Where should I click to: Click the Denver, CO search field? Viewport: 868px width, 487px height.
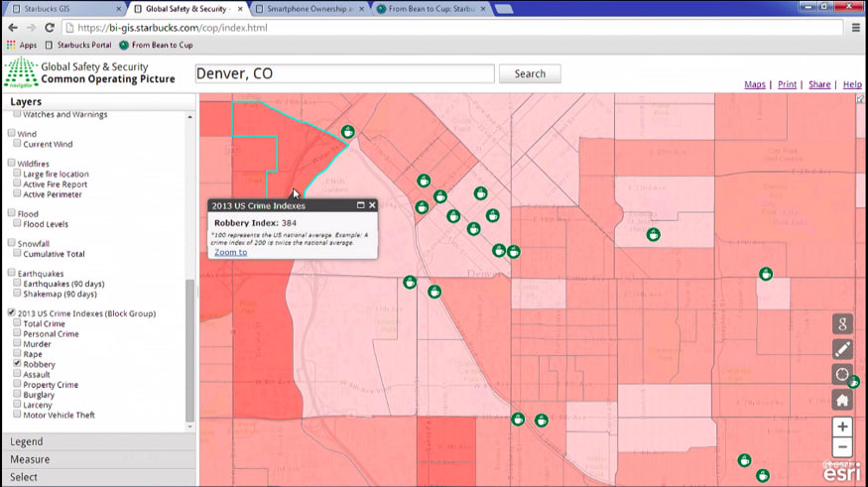point(344,73)
